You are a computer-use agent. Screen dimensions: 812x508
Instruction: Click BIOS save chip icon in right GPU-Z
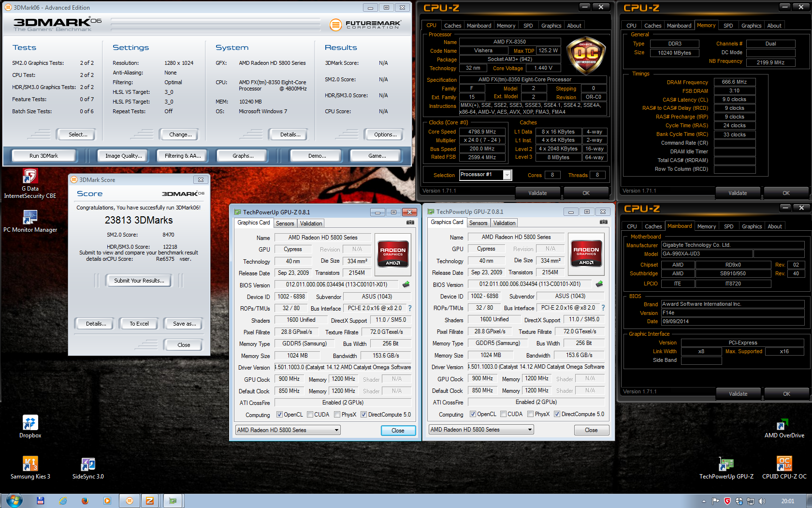tap(599, 284)
